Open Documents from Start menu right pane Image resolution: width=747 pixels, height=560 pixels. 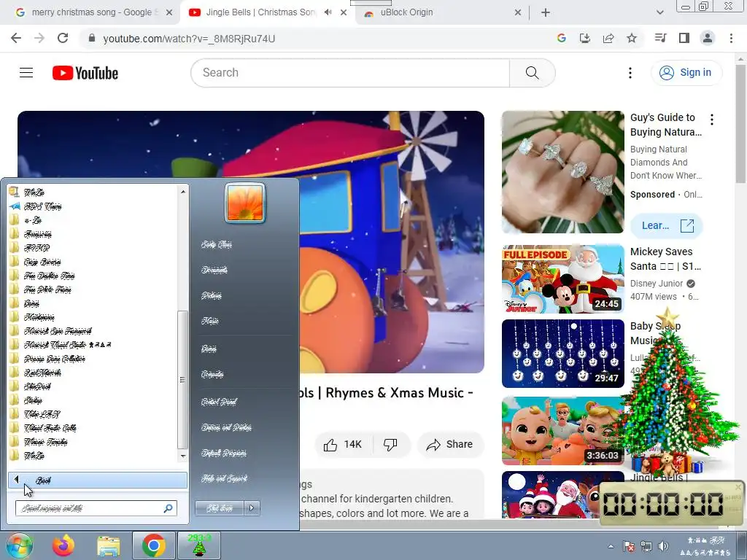coord(214,270)
